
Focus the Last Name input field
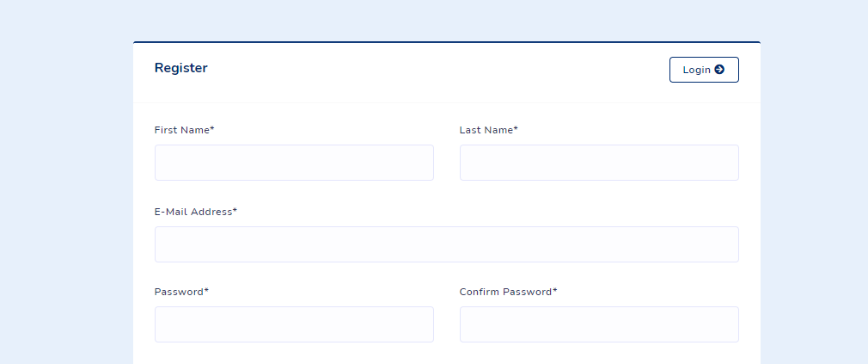coord(599,163)
